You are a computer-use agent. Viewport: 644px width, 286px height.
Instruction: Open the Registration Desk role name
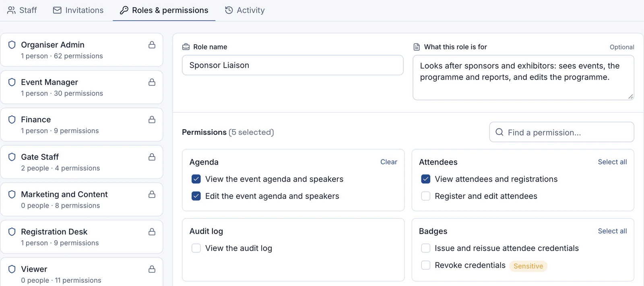[54, 232]
